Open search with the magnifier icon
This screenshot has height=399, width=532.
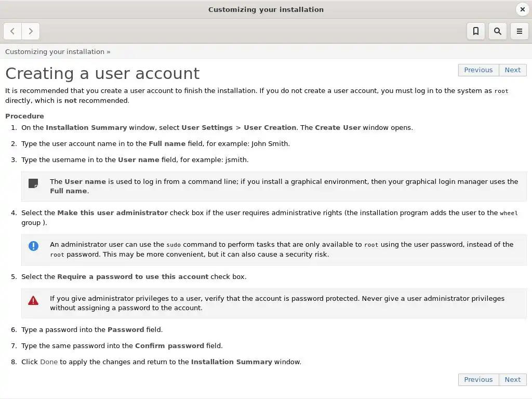point(497,31)
